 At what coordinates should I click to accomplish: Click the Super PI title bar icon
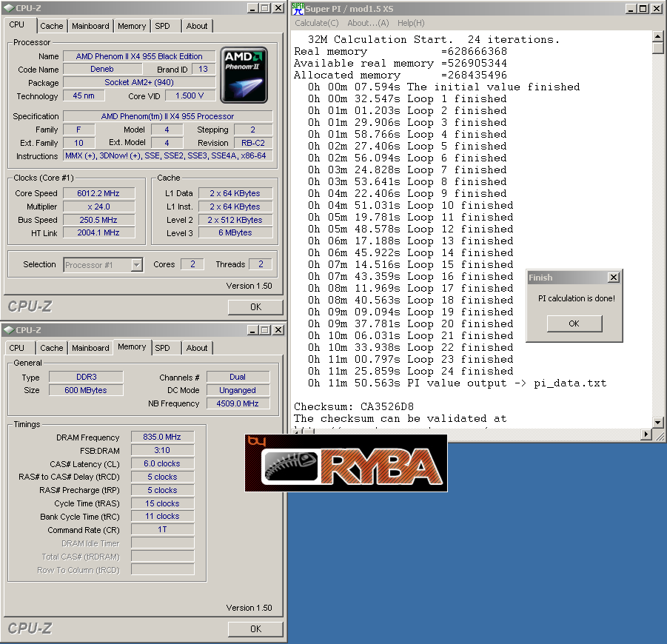pyautogui.click(x=298, y=8)
